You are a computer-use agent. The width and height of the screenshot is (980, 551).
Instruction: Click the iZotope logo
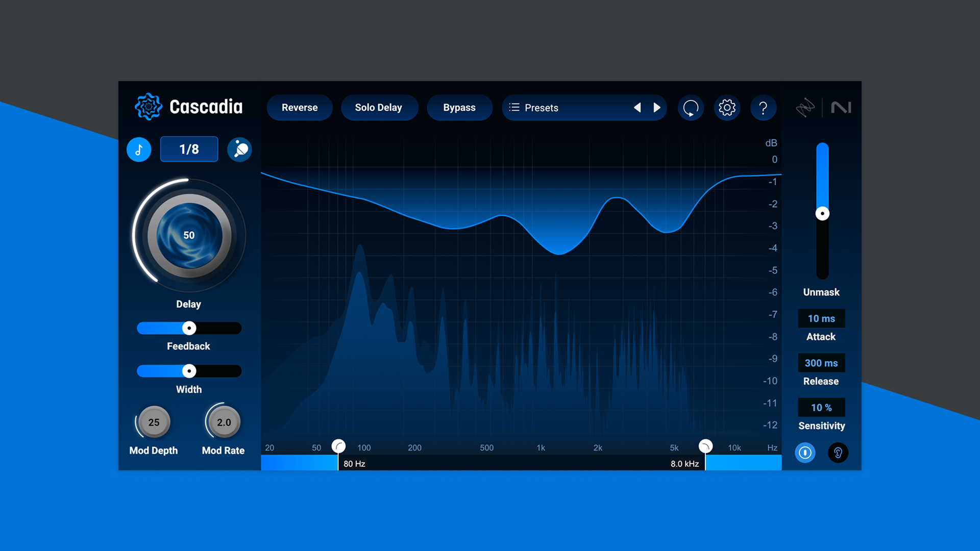[806, 107]
